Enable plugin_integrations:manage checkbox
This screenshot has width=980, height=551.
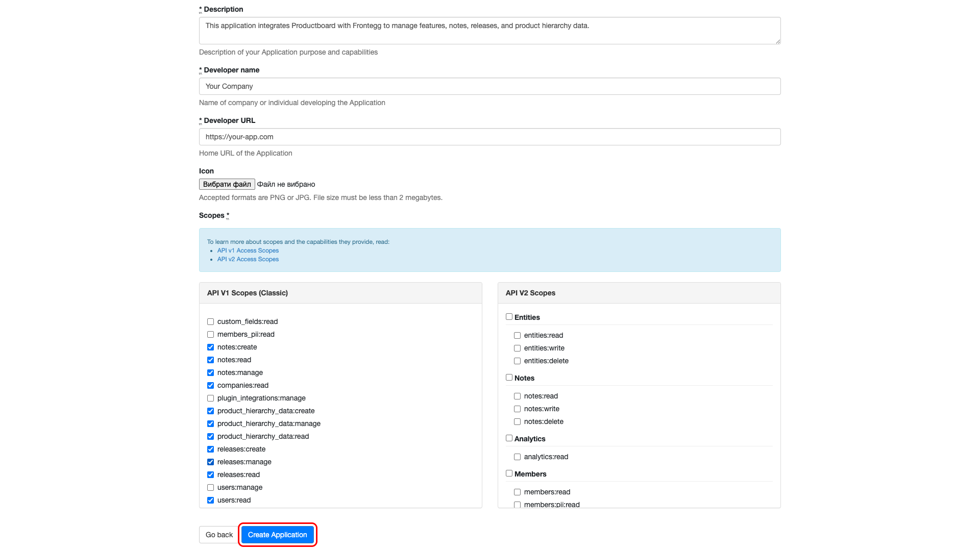(210, 398)
